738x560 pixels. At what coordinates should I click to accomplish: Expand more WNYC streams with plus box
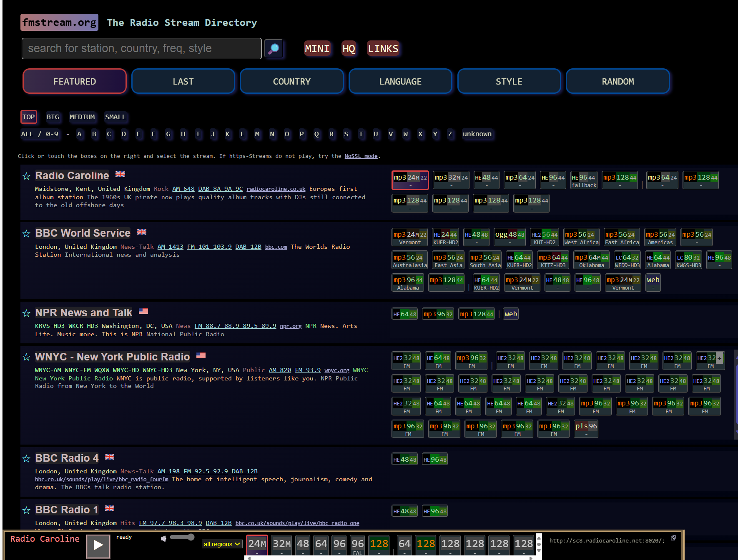[719, 358]
